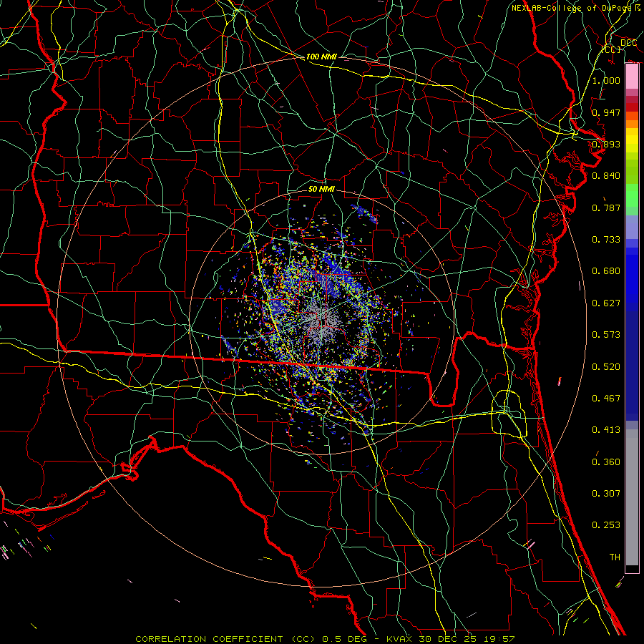The width and height of the screenshot is (644, 644).
Task: Click the 0.680 legend value
Action: 606,271
